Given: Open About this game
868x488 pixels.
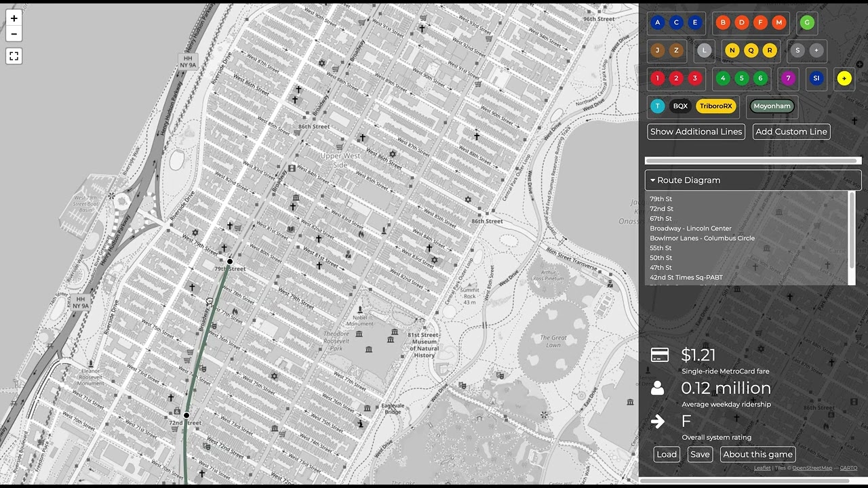Looking at the screenshot, I should pyautogui.click(x=757, y=454).
